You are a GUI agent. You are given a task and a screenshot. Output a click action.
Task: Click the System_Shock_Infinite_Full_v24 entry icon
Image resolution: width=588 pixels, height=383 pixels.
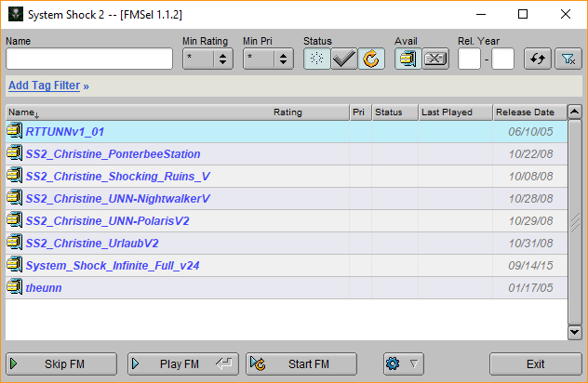pyautogui.click(x=15, y=266)
